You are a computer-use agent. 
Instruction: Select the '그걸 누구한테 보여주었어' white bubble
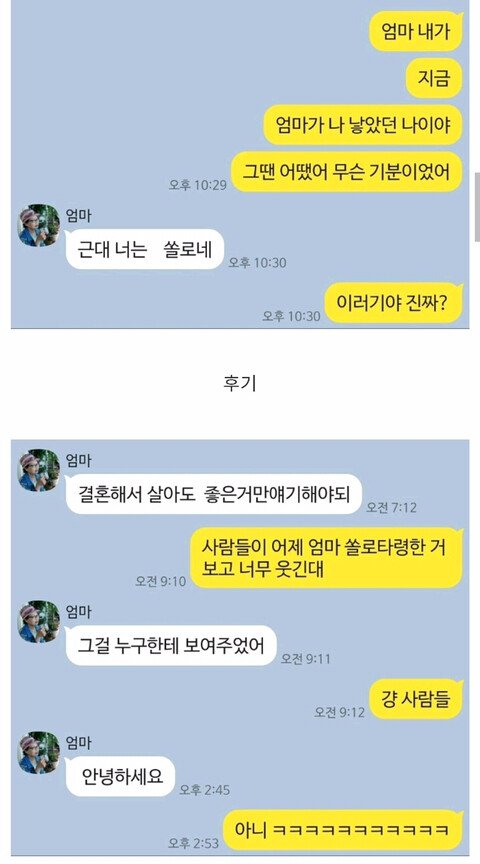point(171,645)
